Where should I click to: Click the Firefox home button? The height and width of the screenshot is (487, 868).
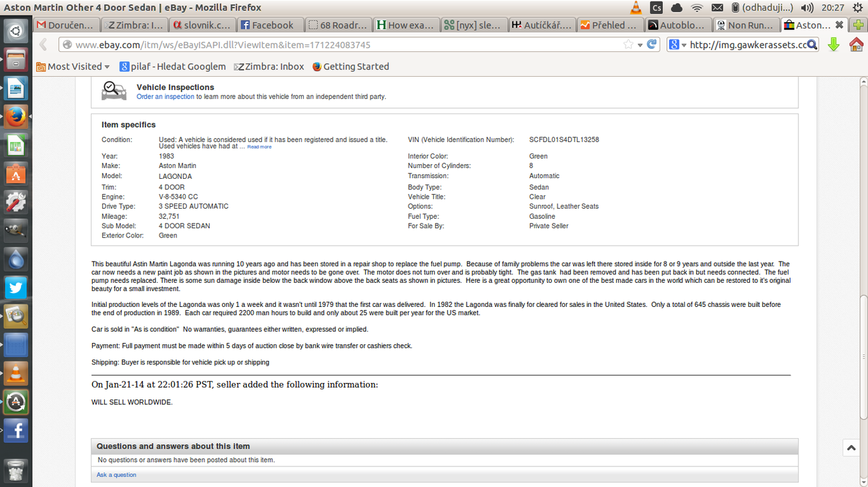[x=856, y=45]
